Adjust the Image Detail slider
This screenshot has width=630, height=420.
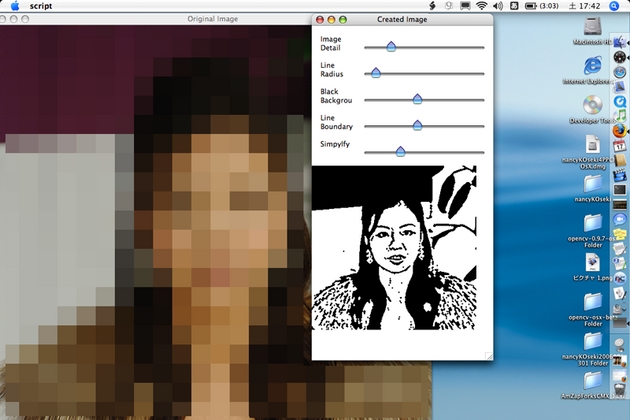[391, 46]
